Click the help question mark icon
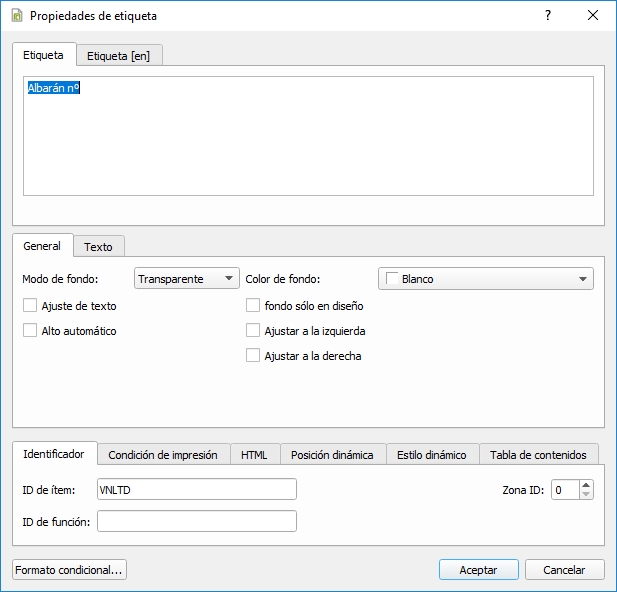 547,16
